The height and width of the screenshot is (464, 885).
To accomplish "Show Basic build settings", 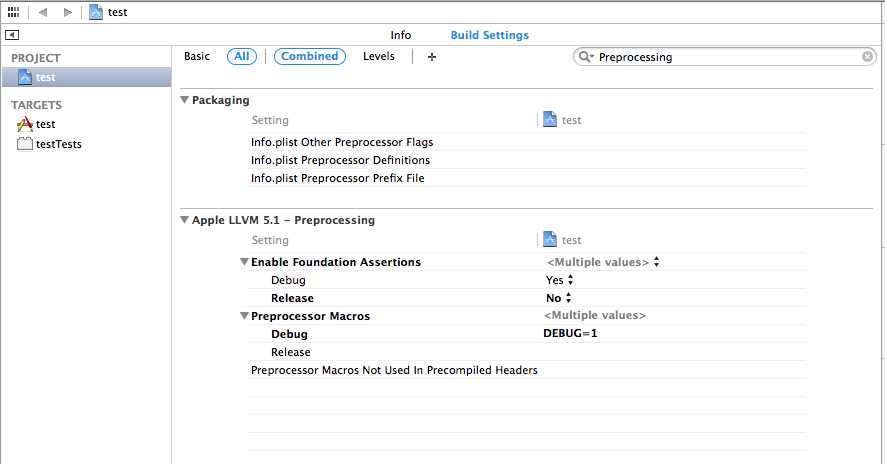I will [197, 56].
